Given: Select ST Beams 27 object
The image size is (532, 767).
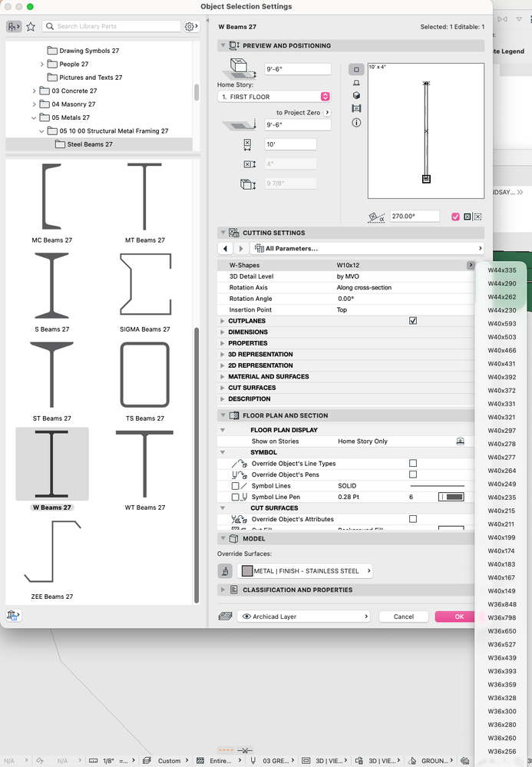Looking at the screenshot, I should (52, 375).
